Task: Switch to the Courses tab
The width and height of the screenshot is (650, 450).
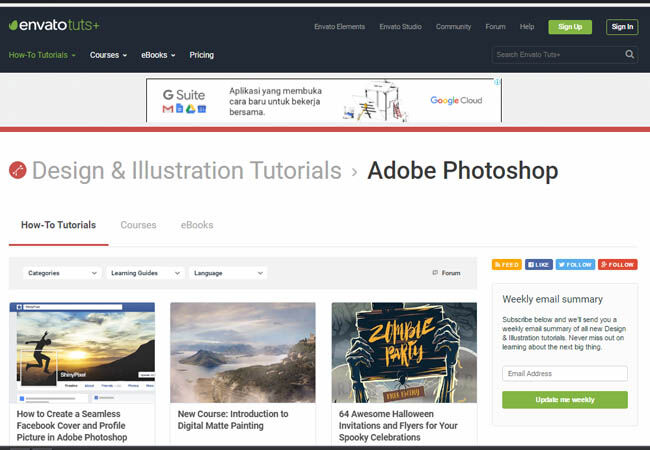Action: coord(138,225)
